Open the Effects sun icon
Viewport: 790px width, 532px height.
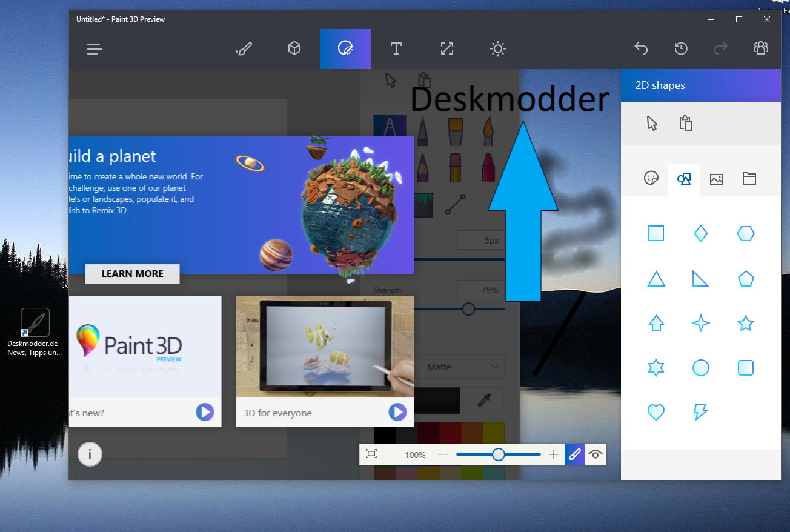(x=498, y=49)
